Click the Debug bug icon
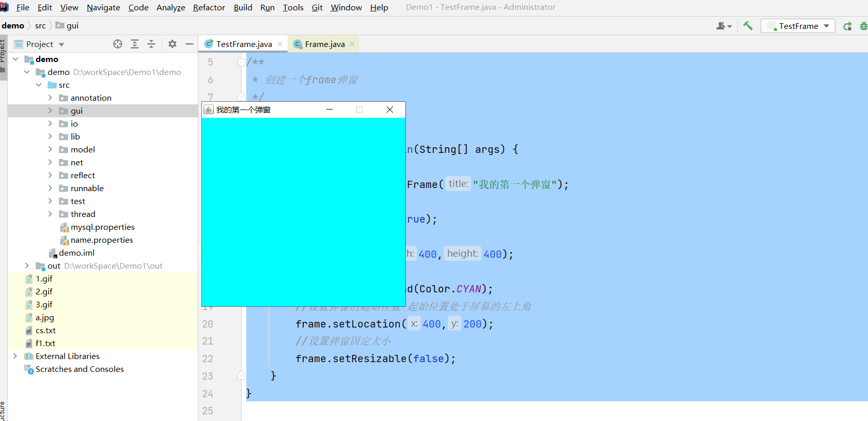Viewport: 868px width, 421px height. pos(863,26)
